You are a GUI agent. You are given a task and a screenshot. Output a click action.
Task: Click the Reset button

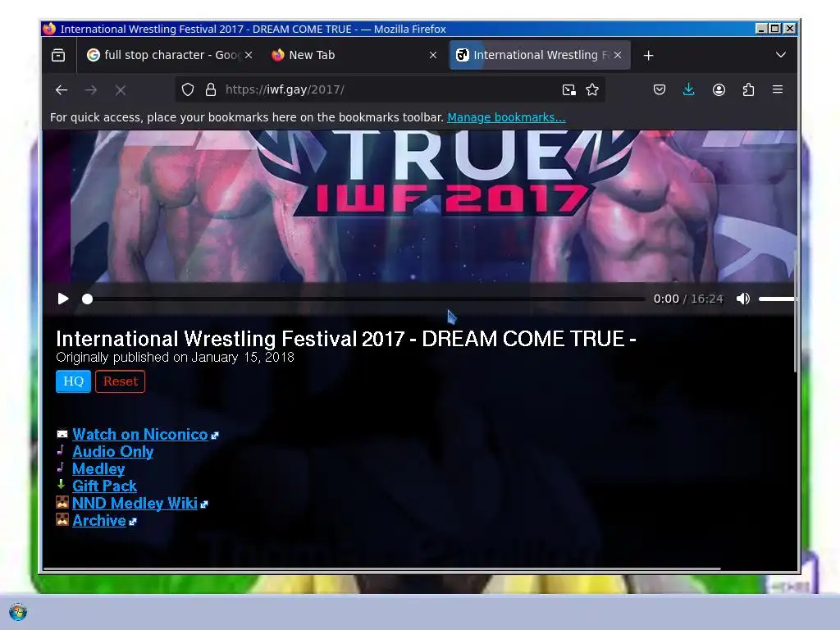[x=120, y=381]
